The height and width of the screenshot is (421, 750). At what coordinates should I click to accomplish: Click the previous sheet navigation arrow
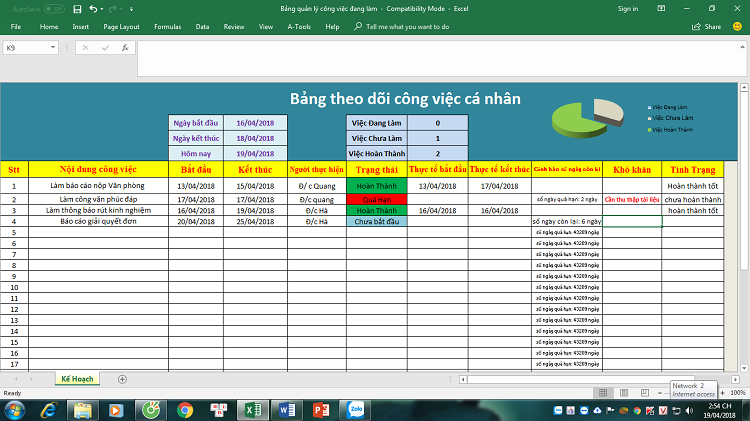(x=16, y=379)
